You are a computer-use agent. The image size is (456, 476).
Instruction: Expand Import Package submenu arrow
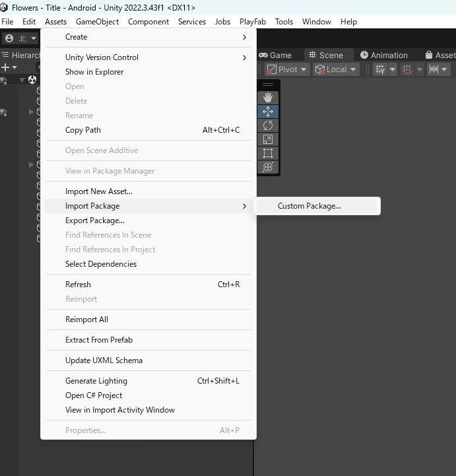pyautogui.click(x=245, y=207)
